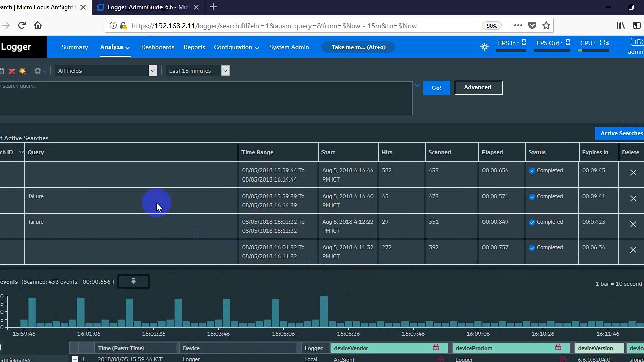Run the search with Go! button

click(437, 87)
